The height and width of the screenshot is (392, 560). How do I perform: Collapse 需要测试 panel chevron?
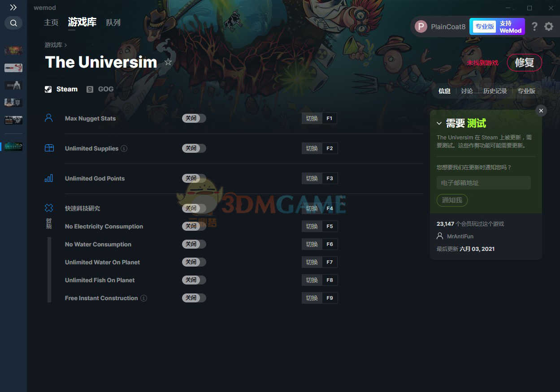(x=439, y=123)
